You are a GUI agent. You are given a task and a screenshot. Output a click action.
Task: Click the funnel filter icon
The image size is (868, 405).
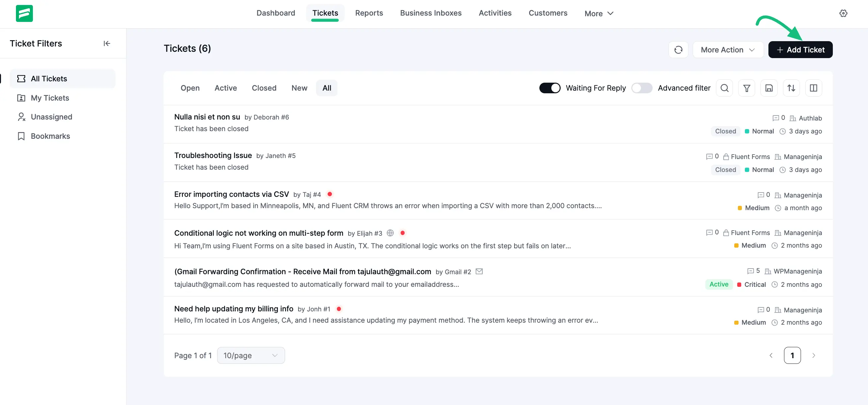point(747,88)
